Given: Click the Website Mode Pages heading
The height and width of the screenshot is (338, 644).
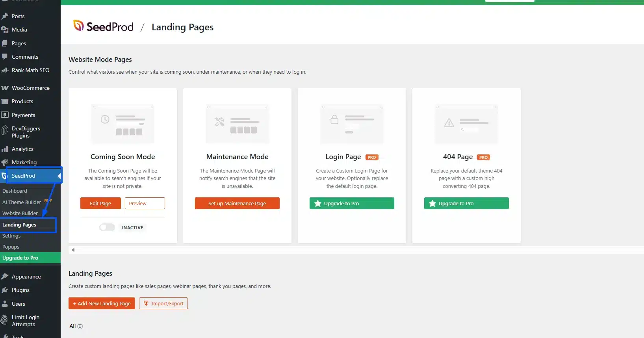Looking at the screenshot, I should (100, 59).
